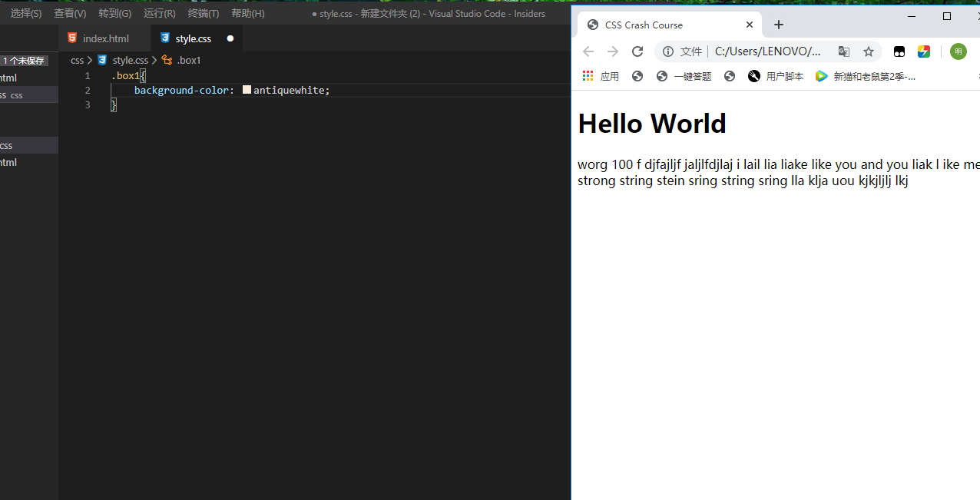Click the antiquewhite value text

click(289, 90)
